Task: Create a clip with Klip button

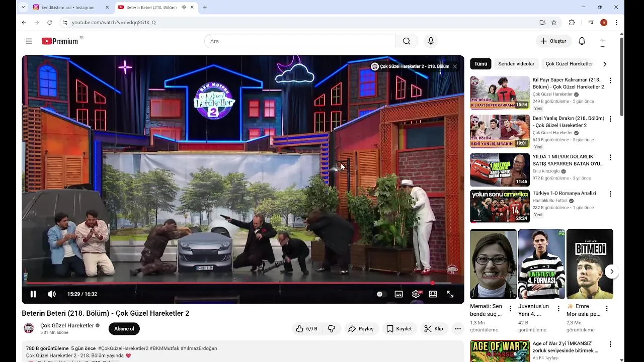Action: 434,329
